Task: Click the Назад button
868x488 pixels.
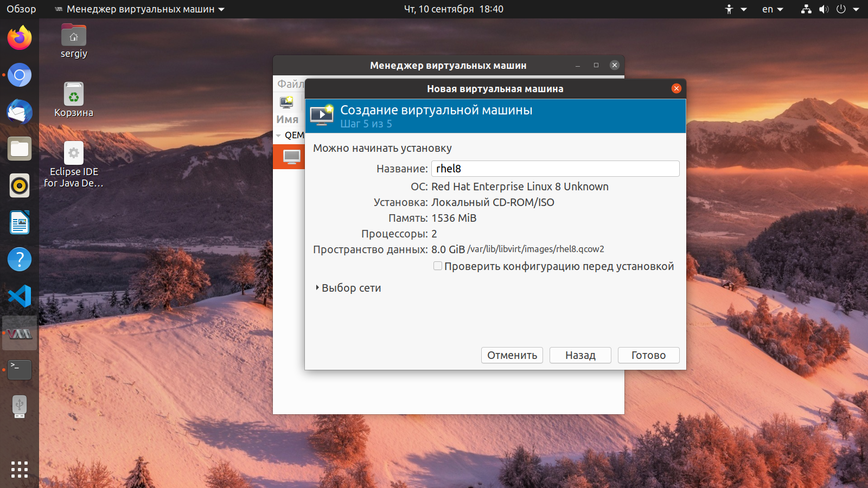Action: tap(580, 355)
